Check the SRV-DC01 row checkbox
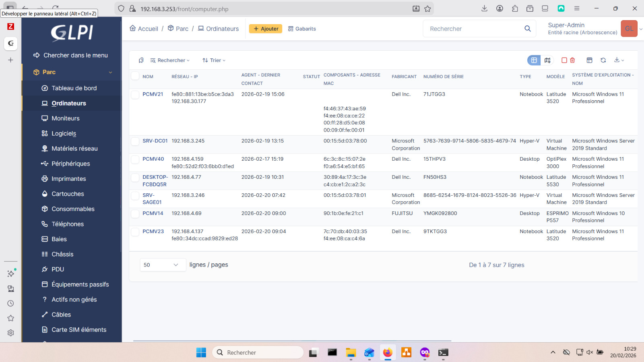644x362 pixels. click(135, 141)
